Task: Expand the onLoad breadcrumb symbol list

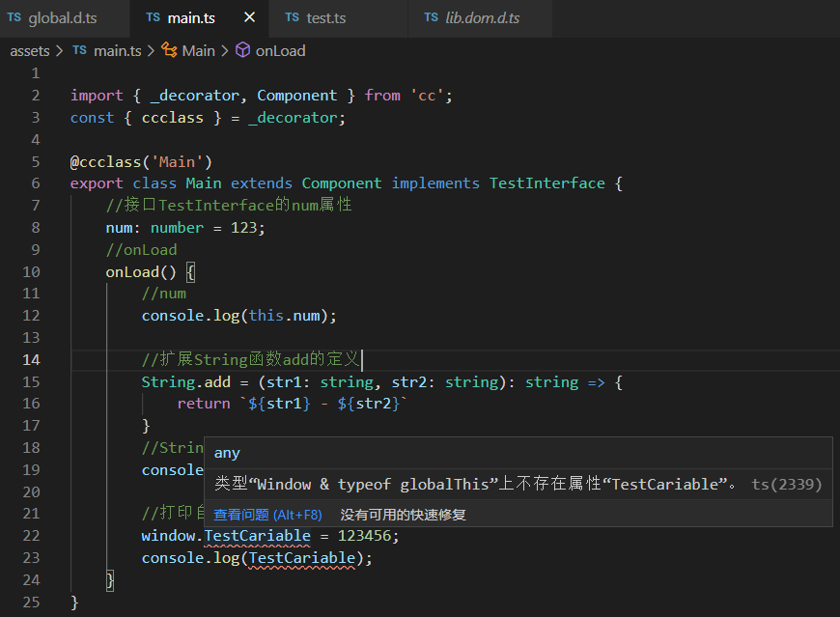Action: [280, 50]
